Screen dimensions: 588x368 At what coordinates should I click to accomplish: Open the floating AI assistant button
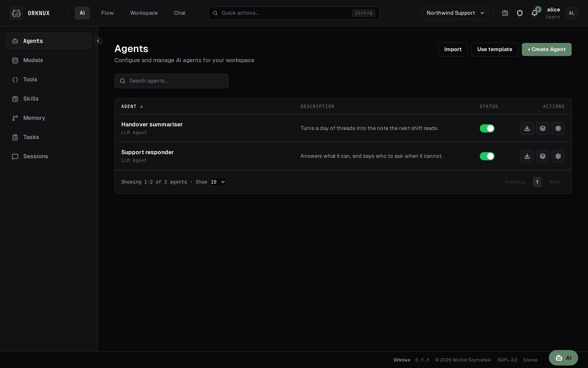[563, 358]
